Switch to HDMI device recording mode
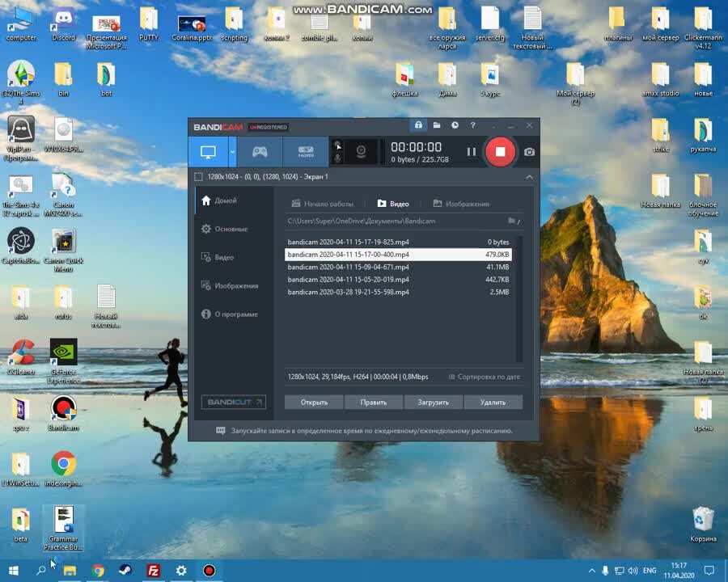The image size is (728, 582). tap(306, 152)
